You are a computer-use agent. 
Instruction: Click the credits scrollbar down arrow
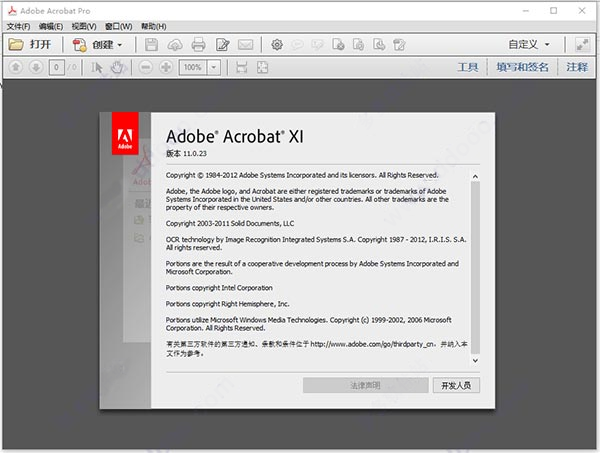pyautogui.click(x=475, y=360)
